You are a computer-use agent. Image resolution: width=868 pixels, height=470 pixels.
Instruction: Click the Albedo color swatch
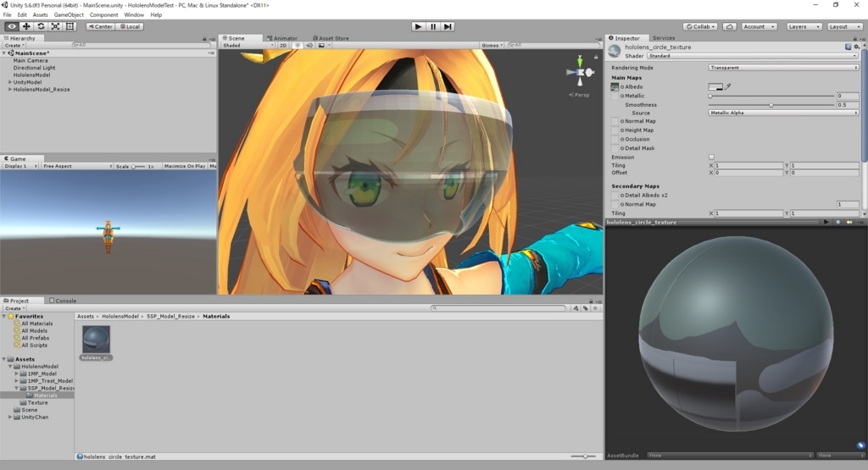click(x=715, y=87)
